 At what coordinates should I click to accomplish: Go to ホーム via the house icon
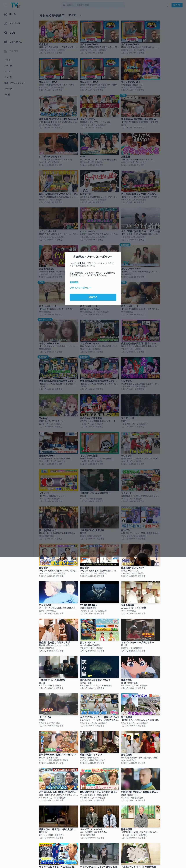(x=6, y=14)
